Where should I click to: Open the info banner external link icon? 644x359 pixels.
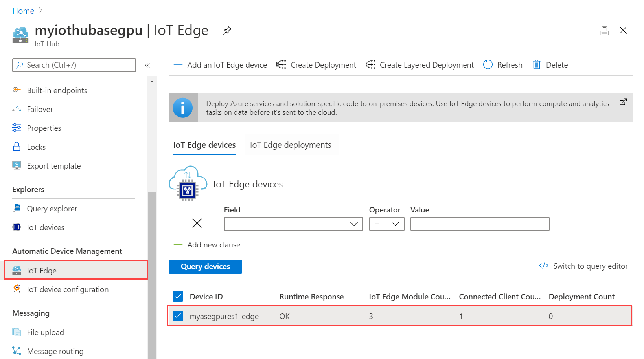tap(623, 101)
